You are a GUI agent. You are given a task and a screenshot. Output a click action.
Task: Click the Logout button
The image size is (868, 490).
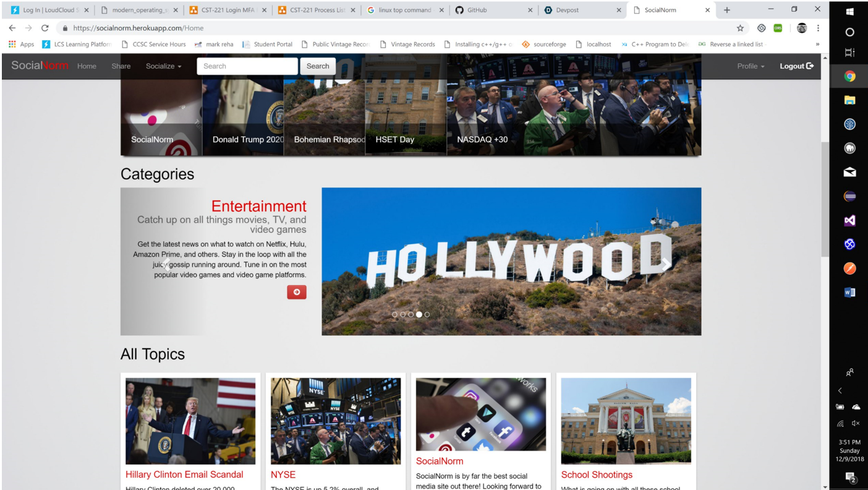[x=796, y=66]
